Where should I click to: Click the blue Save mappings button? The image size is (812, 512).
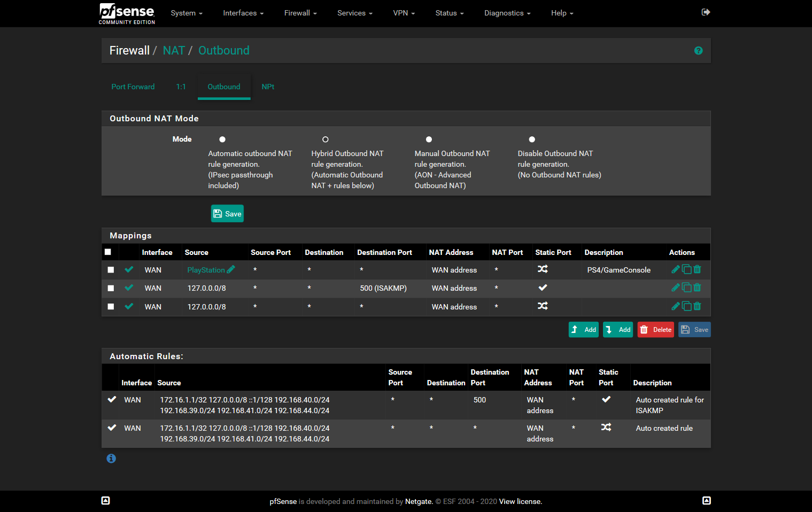694,330
